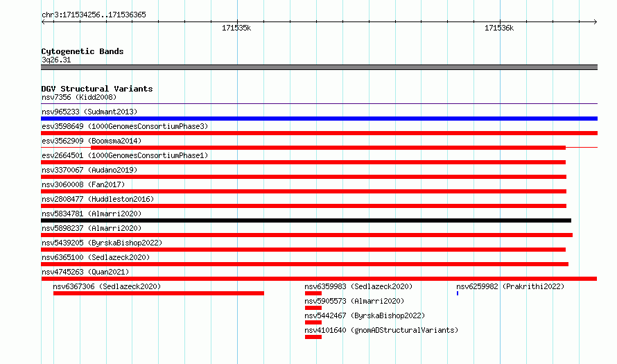This screenshot has width=617, height=364.
Task: Select the red nsv5439205 variant bar
Action: point(304,250)
